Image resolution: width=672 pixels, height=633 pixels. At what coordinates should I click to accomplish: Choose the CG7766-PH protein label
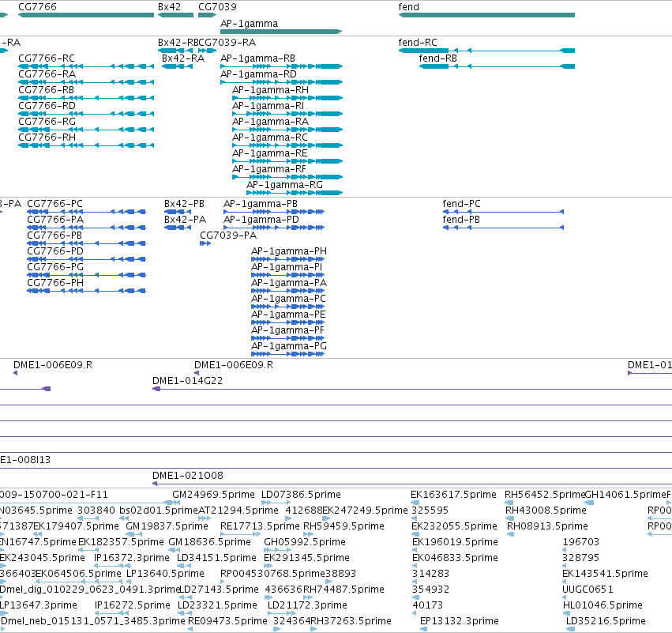click(55, 283)
